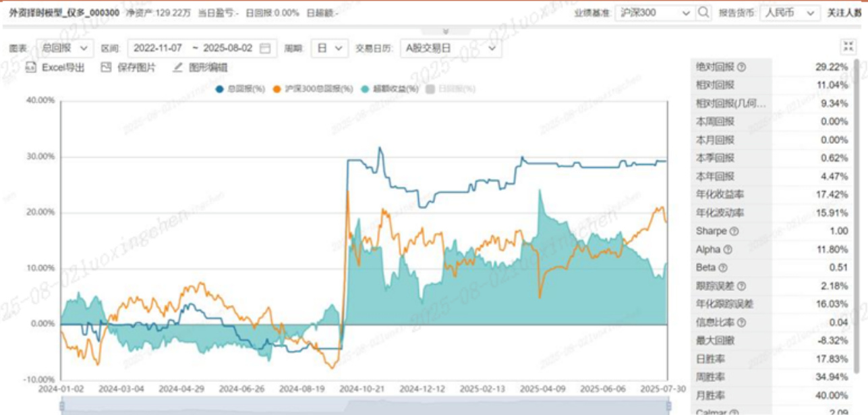868x415 pixels.
Task: Click the start date field 2022-11-07
Action: [x=158, y=49]
